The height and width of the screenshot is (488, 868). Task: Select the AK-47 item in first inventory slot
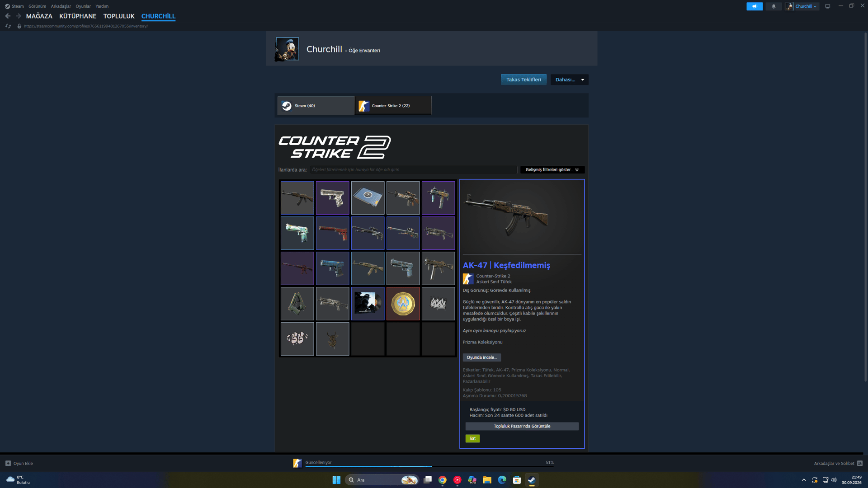point(297,198)
